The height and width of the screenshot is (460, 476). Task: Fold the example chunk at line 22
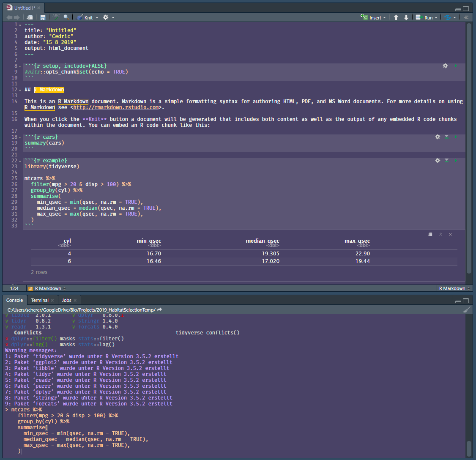pos(20,161)
